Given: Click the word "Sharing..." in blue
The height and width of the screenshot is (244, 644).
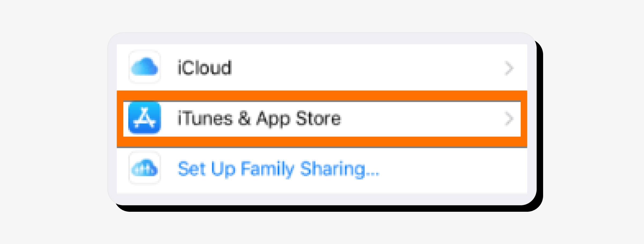Looking at the screenshot, I should coord(340,169).
